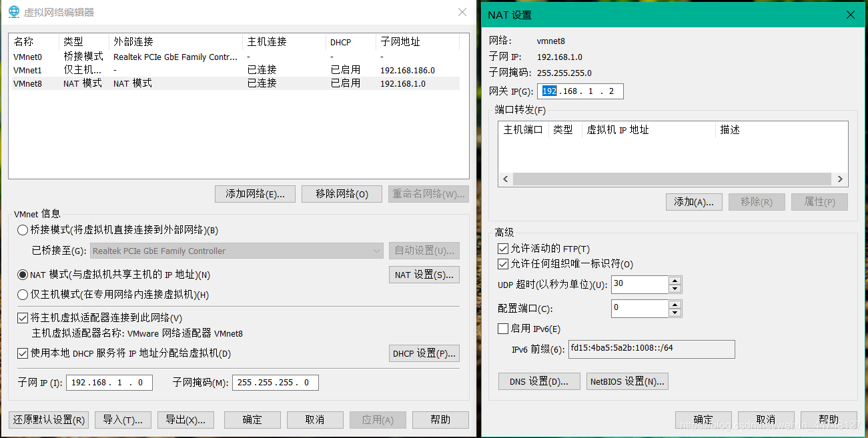Click 应用(A) button
Image resolution: width=868 pixels, height=438 pixels.
tap(378, 420)
